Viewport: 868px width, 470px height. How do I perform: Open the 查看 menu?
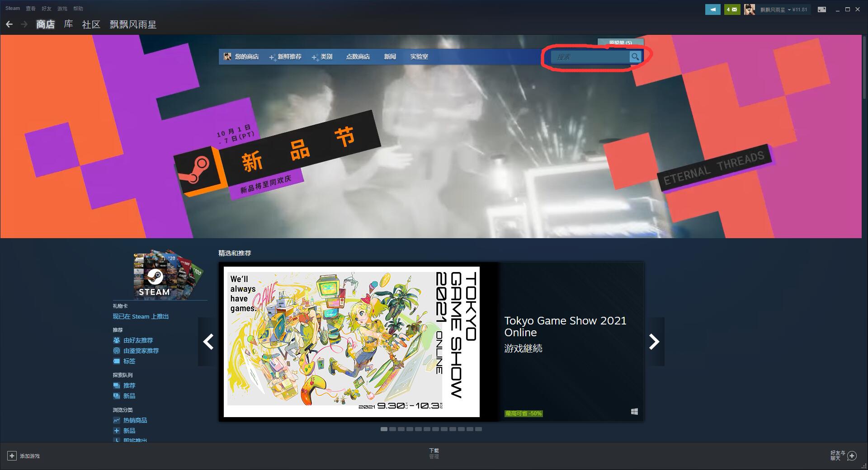click(31, 9)
